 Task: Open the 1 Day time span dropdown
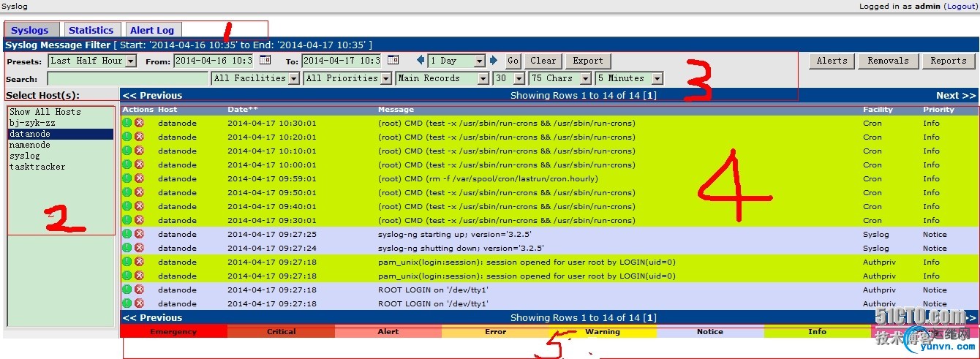(x=456, y=61)
